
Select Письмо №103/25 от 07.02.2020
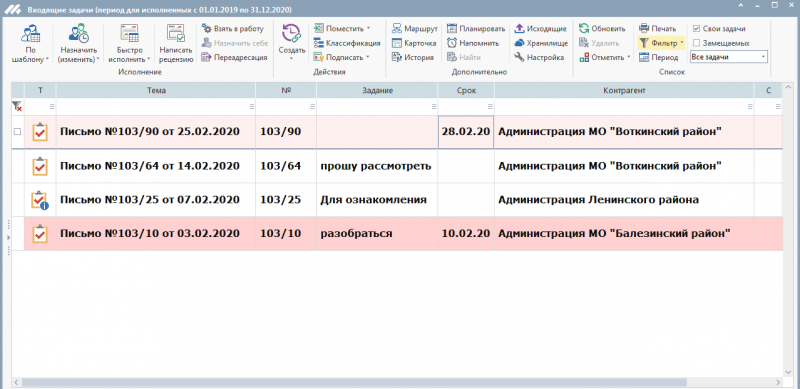[150, 200]
